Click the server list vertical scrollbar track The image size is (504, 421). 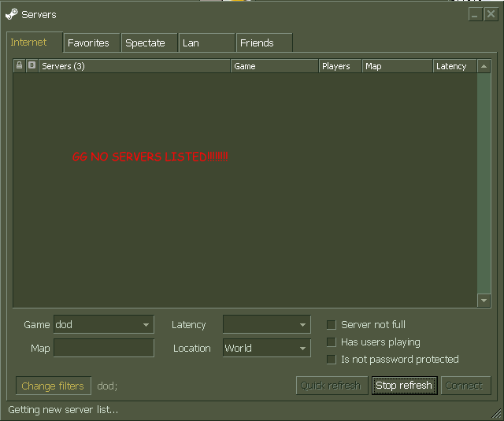point(484,181)
